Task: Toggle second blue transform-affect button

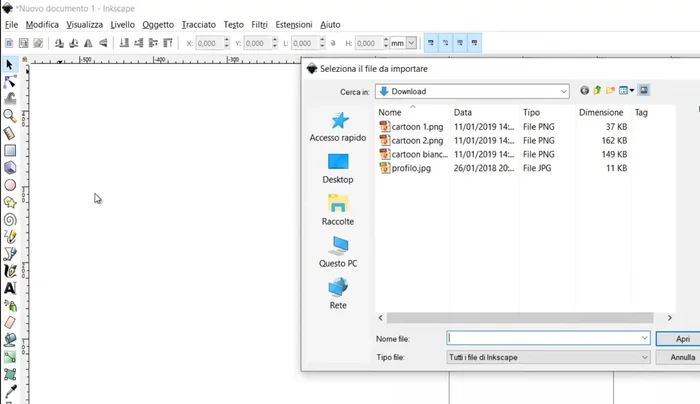Action: [446, 43]
